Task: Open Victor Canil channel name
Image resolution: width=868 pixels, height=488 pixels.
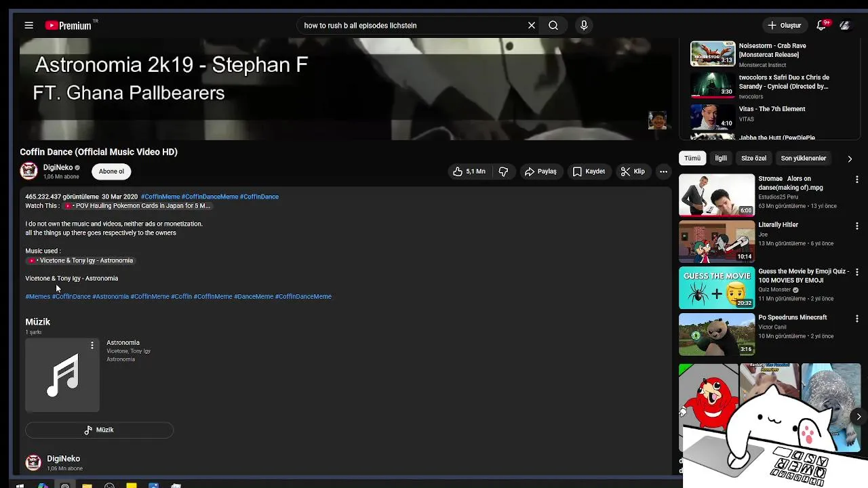Action: tap(772, 327)
